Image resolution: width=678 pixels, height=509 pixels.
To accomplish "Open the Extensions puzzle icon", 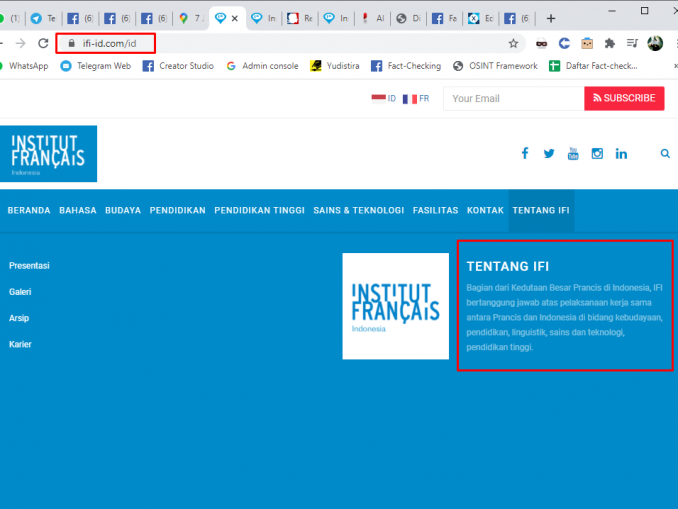I will pyautogui.click(x=610, y=43).
